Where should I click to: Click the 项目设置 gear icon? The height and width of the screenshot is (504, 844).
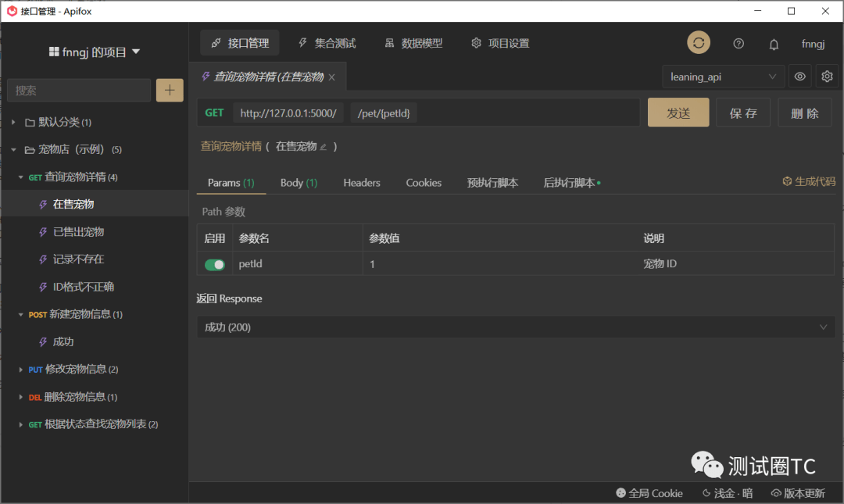pyautogui.click(x=500, y=44)
